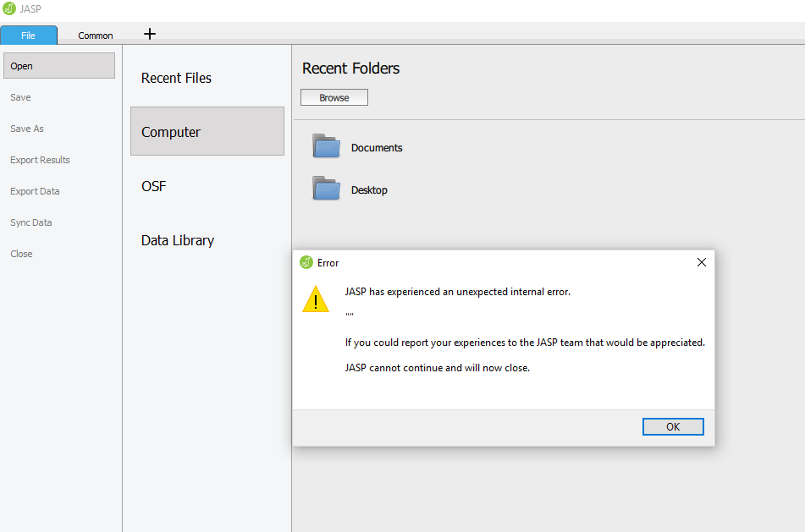Click the warning triangle in the error dialog

point(316,299)
